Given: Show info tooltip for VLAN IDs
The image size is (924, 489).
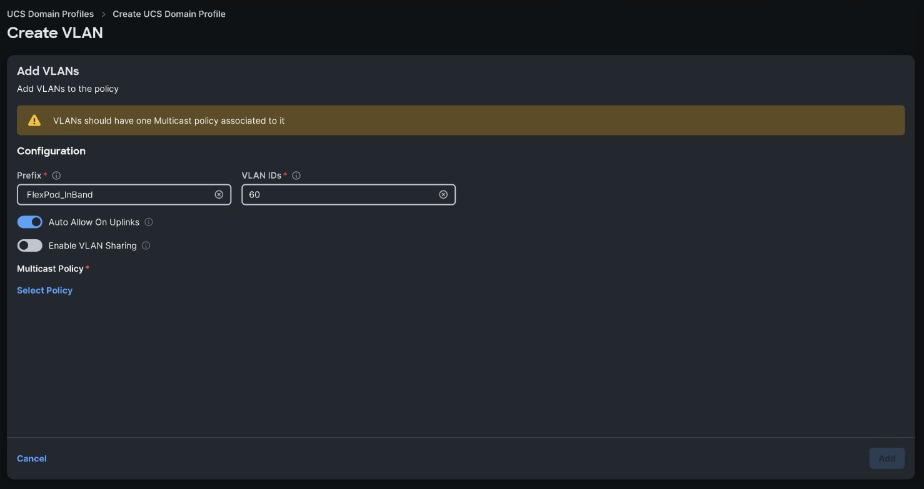Looking at the screenshot, I should click(296, 176).
